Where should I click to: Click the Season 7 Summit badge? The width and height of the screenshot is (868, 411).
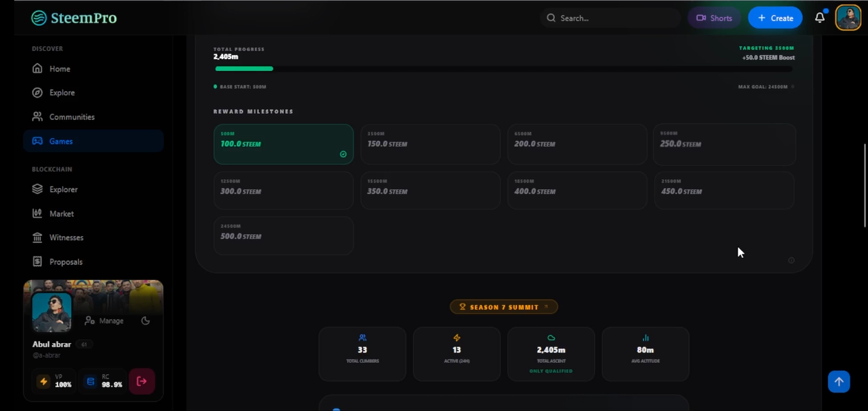point(504,307)
